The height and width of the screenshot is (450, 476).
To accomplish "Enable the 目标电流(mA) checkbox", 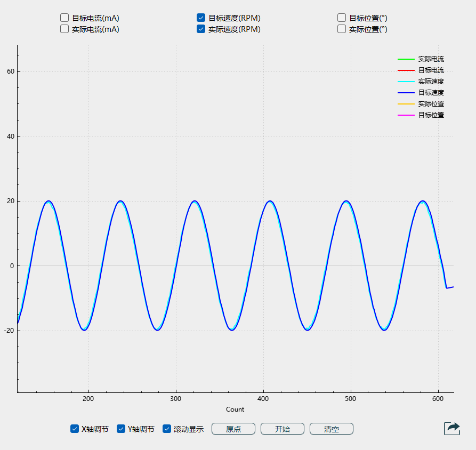I will pyautogui.click(x=64, y=18).
